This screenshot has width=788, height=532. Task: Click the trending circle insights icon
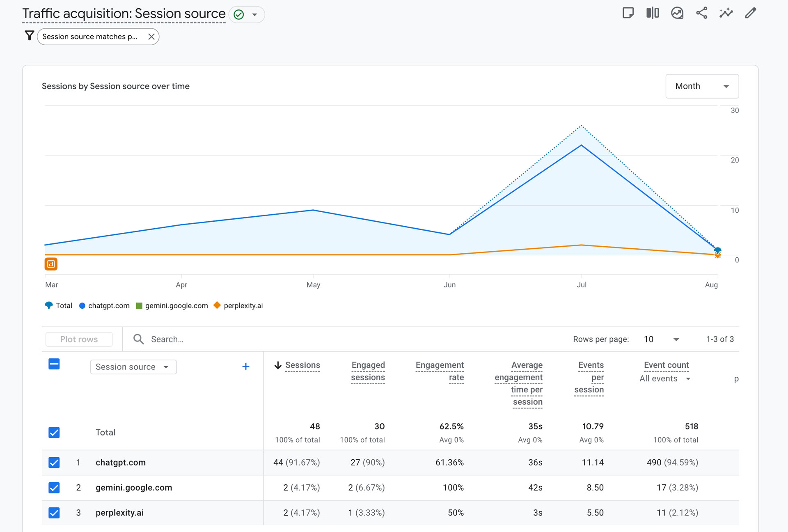pos(677,13)
